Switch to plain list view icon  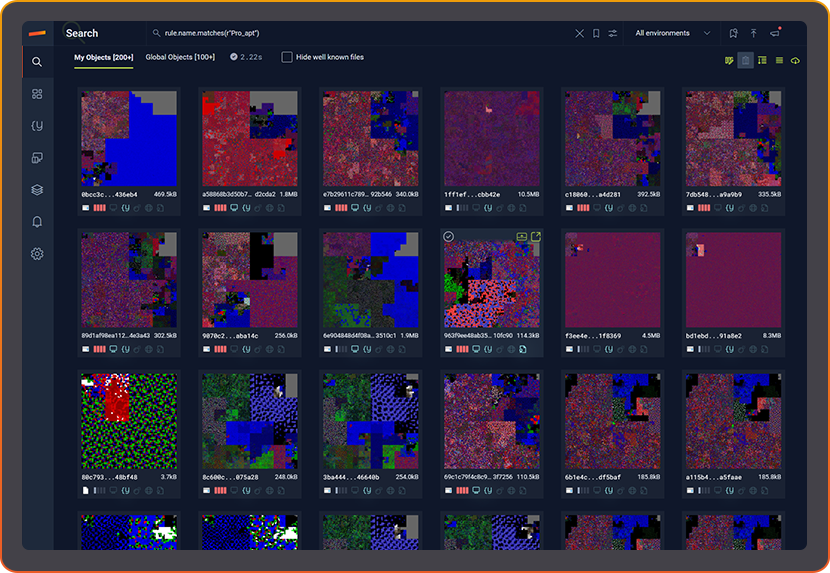[x=779, y=60]
